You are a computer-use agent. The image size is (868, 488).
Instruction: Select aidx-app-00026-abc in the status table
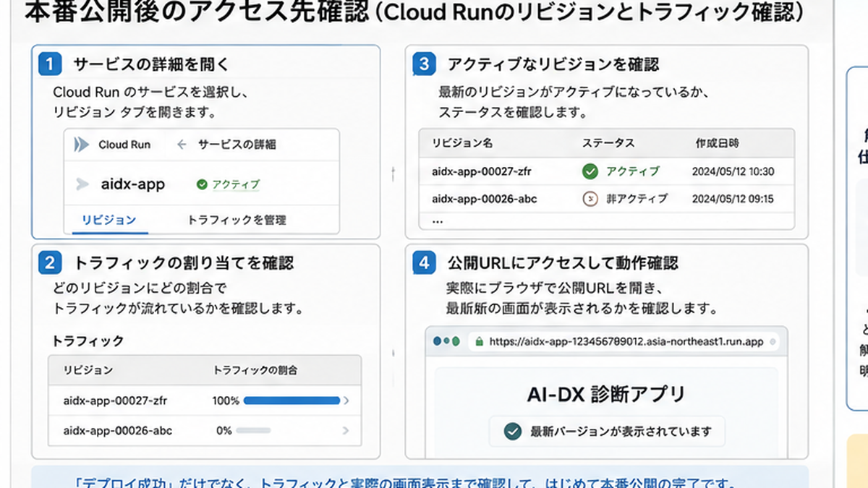point(484,198)
